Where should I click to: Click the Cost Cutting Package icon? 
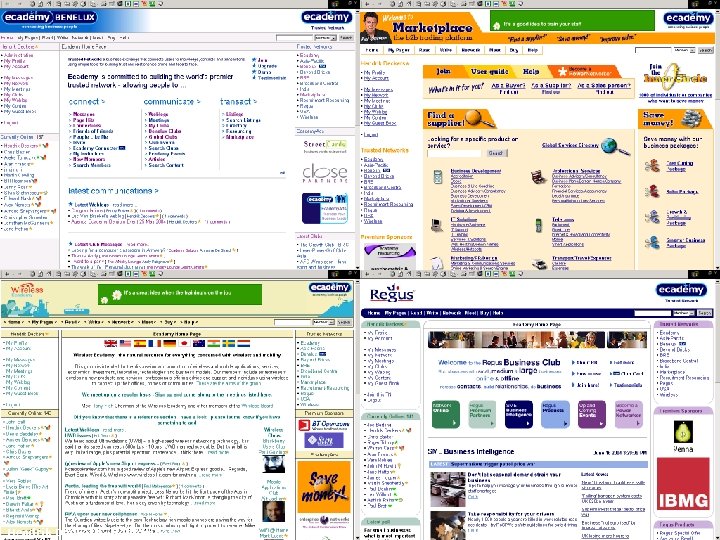(x=652, y=165)
